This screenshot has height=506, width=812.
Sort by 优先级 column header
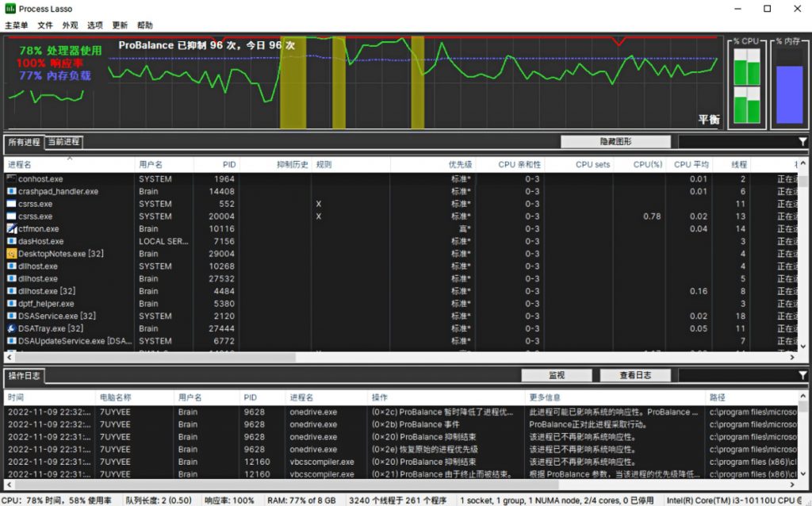point(433,165)
